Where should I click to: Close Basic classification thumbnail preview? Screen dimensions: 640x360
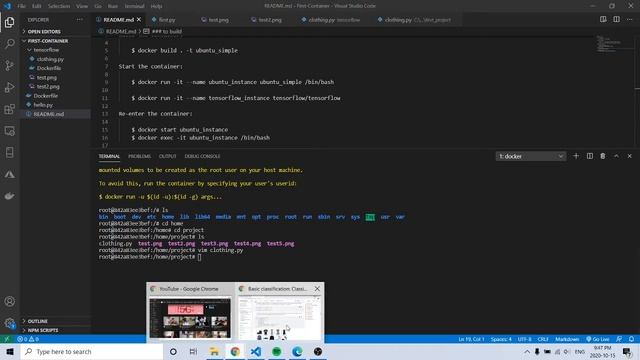pos(317,289)
